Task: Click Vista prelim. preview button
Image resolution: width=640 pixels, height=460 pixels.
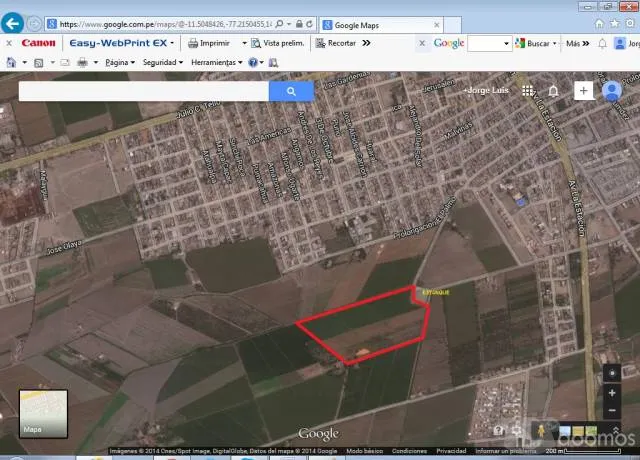Action: click(278, 43)
